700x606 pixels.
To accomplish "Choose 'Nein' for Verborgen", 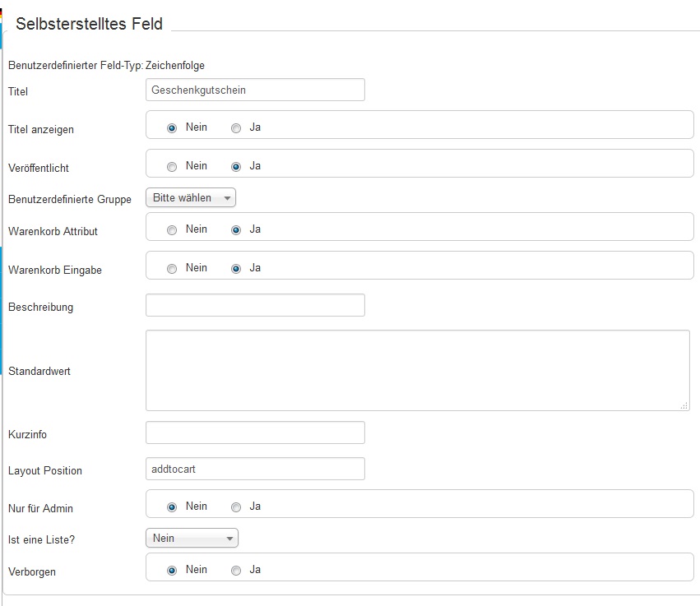I will point(172,571).
